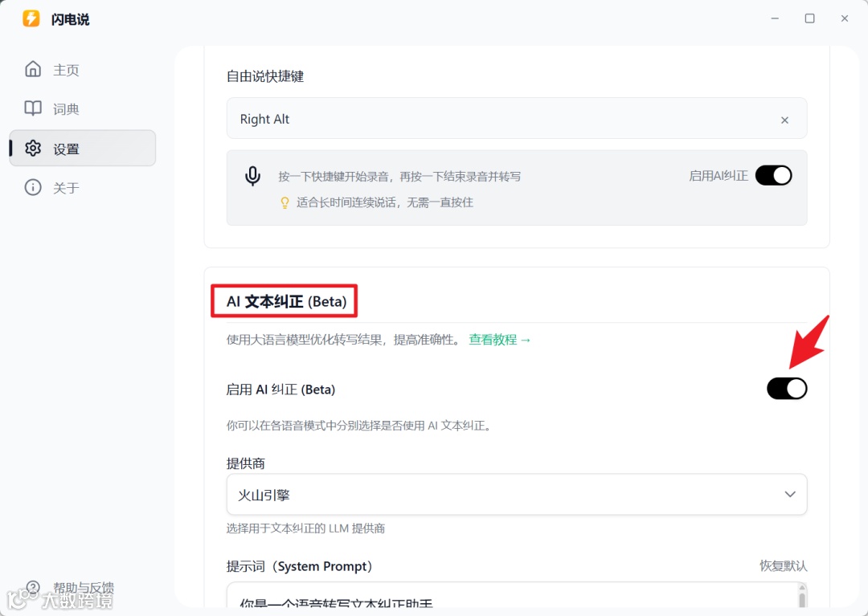Screen dimensions: 868x616
Task: Click text 按一下快捷键开始录音，再按一下结束录音并转写
Action: (399, 177)
